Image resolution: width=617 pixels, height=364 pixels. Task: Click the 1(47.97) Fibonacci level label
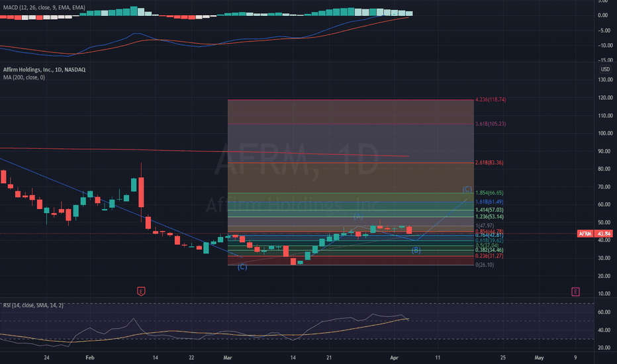point(485,226)
